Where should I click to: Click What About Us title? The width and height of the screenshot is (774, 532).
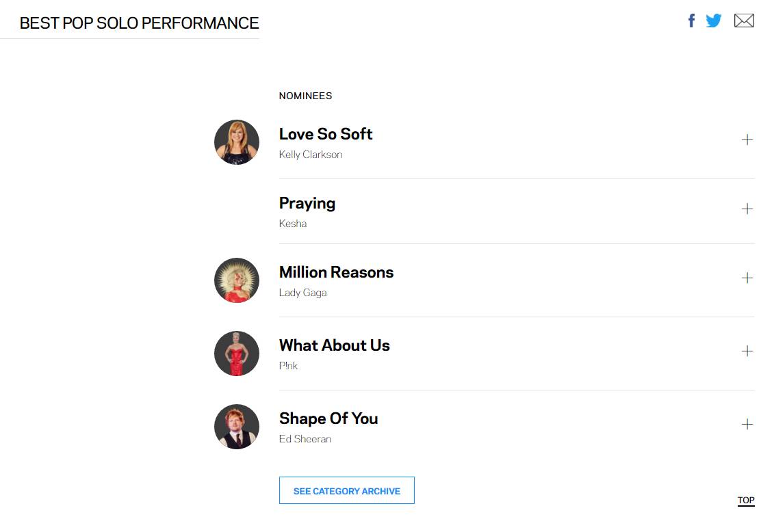click(x=334, y=345)
